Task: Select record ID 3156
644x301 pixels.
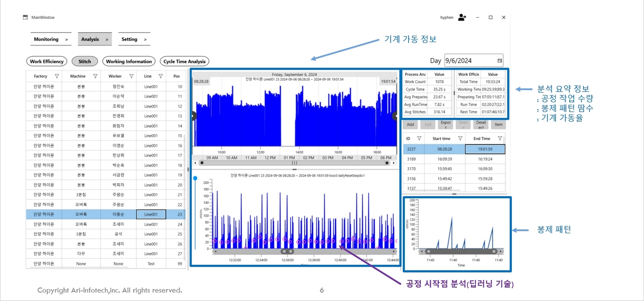Action: coord(454,179)
